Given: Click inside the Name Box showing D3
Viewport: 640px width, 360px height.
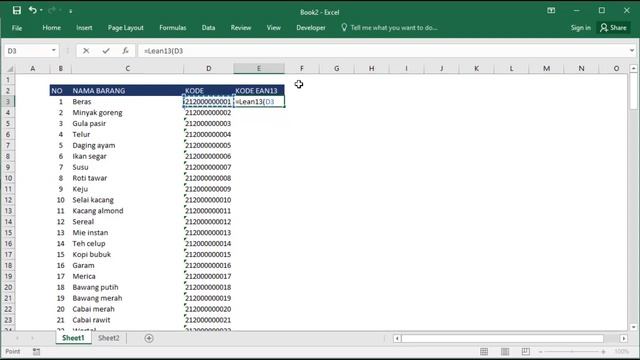Looking at the screenshot, I should (x=27, y=51).
